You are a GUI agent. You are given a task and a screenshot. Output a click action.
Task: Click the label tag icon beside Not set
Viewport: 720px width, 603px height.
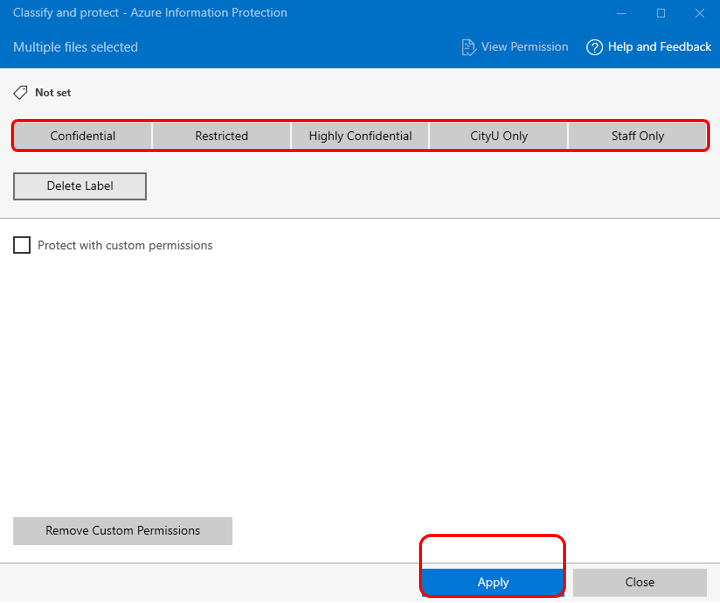click(x=20, y=92)
